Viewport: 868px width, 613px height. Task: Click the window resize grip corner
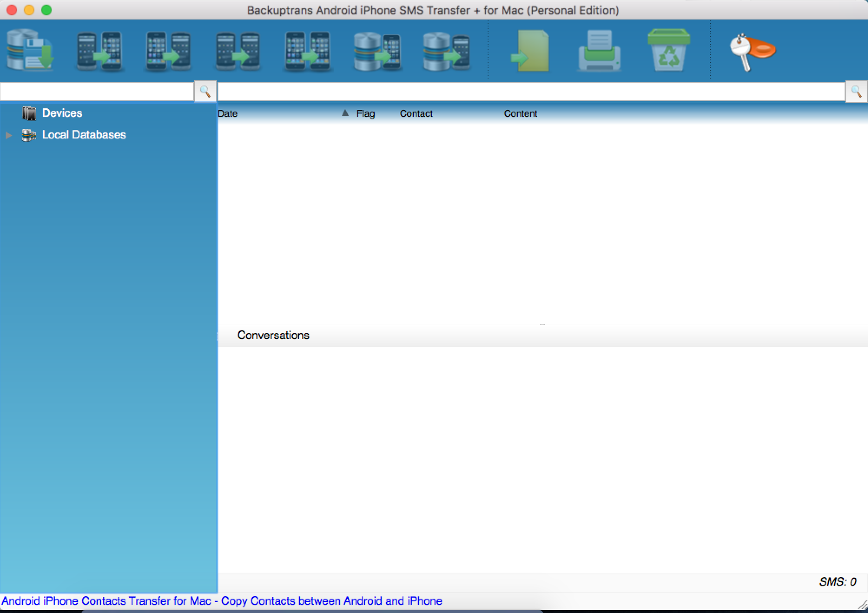tap(862, 605)
